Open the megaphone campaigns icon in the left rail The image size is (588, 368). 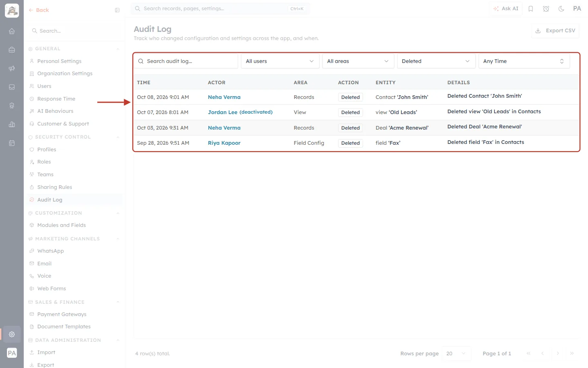click(12, 68)
